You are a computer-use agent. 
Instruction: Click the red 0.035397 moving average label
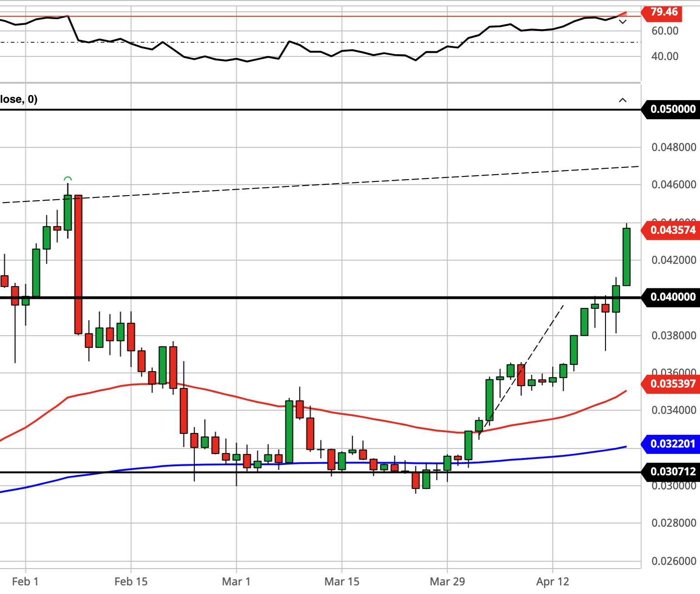click(x=671, y=384)
